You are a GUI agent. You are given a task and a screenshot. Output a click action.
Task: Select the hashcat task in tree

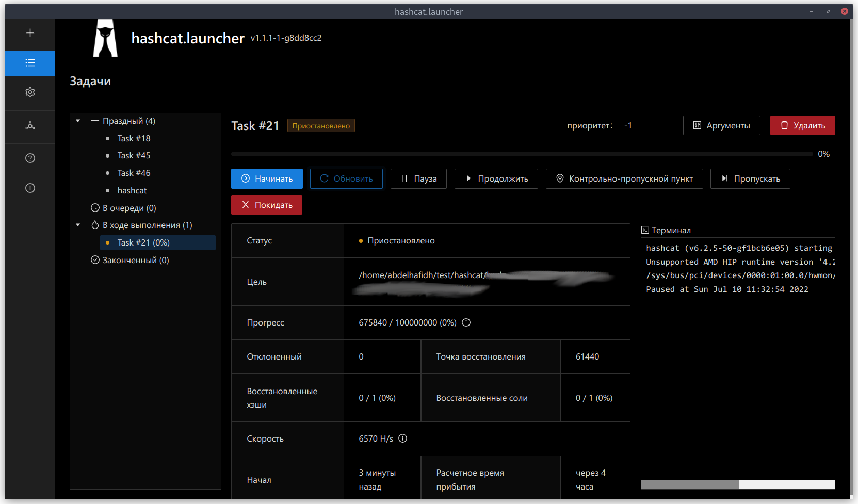coord(132,190)
